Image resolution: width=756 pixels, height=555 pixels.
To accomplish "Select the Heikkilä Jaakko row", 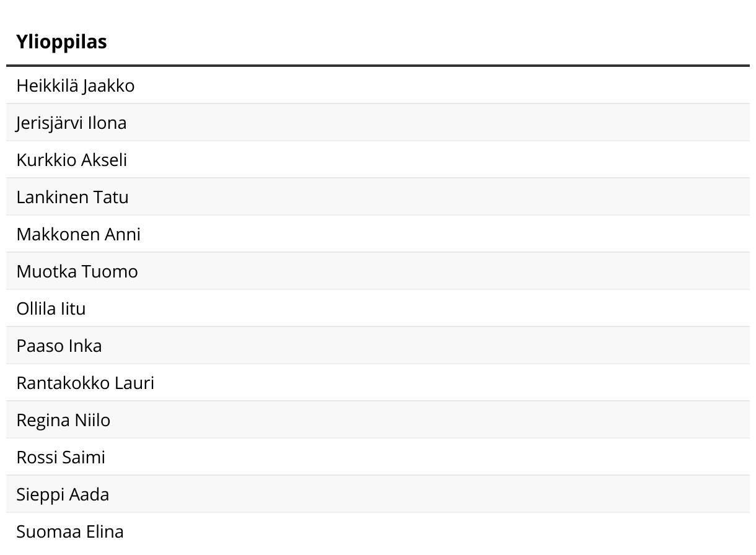I will tap(75, 85).
